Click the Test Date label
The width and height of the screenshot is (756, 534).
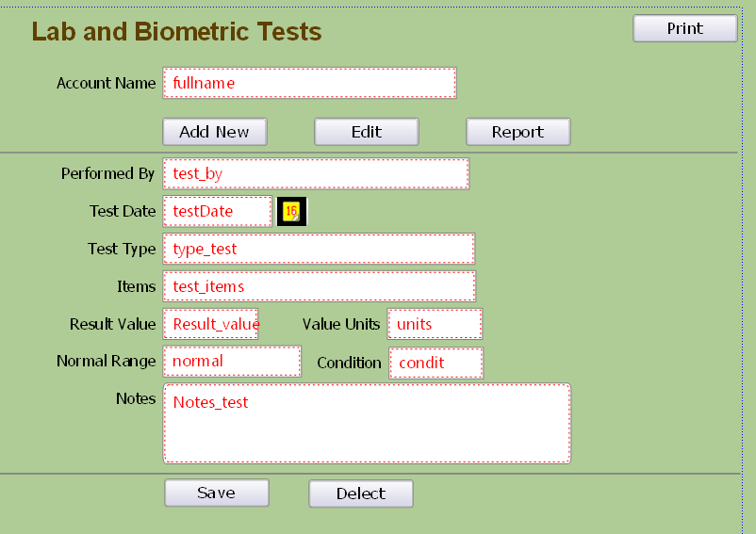tap(123, 211)
